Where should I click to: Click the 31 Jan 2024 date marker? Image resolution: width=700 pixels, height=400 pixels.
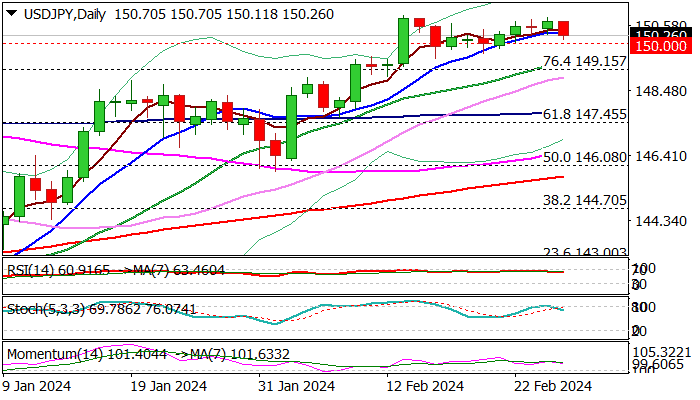pyautogui.click(x=294, y=386)
